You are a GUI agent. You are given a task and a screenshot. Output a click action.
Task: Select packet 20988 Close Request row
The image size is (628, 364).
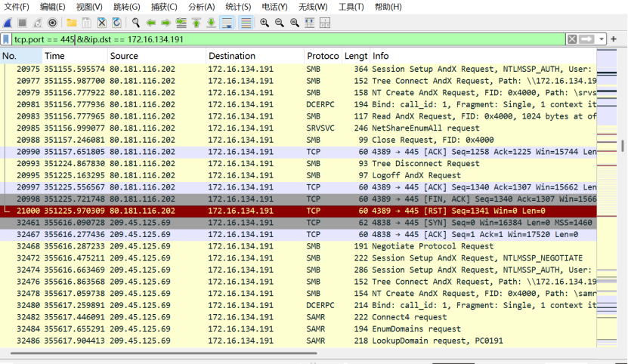tap(299, 140)
